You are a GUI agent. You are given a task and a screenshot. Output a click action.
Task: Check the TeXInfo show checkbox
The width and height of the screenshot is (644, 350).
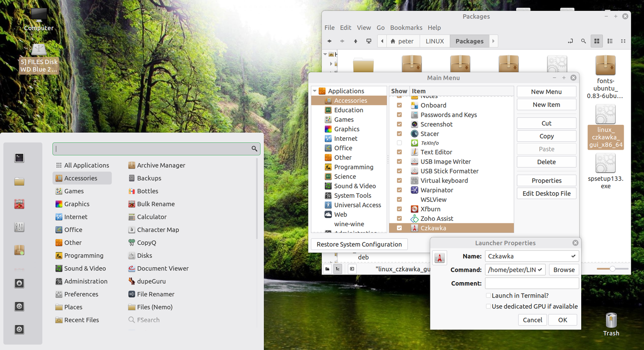[399, 143]
